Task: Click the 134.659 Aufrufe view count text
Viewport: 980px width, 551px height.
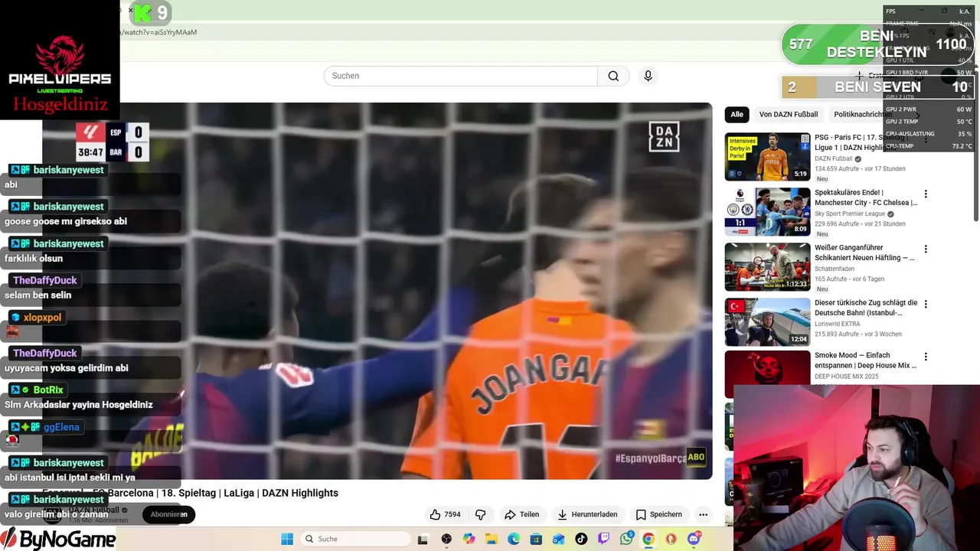Action: pos(835,168)
